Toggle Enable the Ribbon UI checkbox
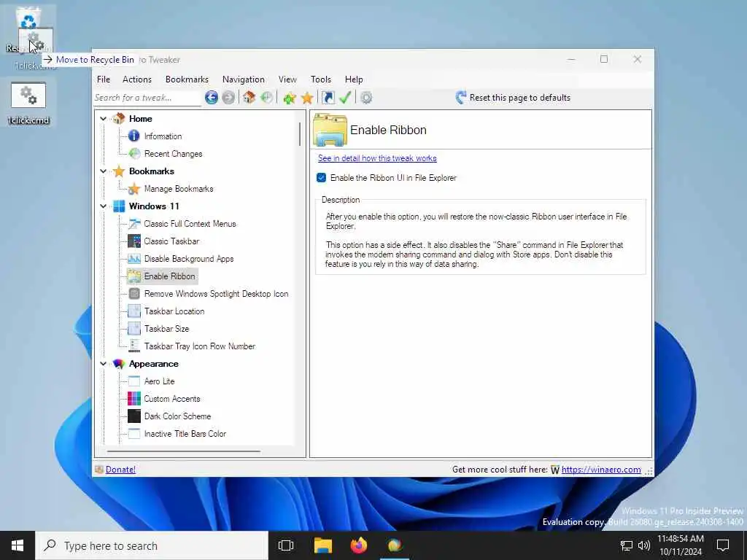The image size is (747, 560). [x=321, y=178]
